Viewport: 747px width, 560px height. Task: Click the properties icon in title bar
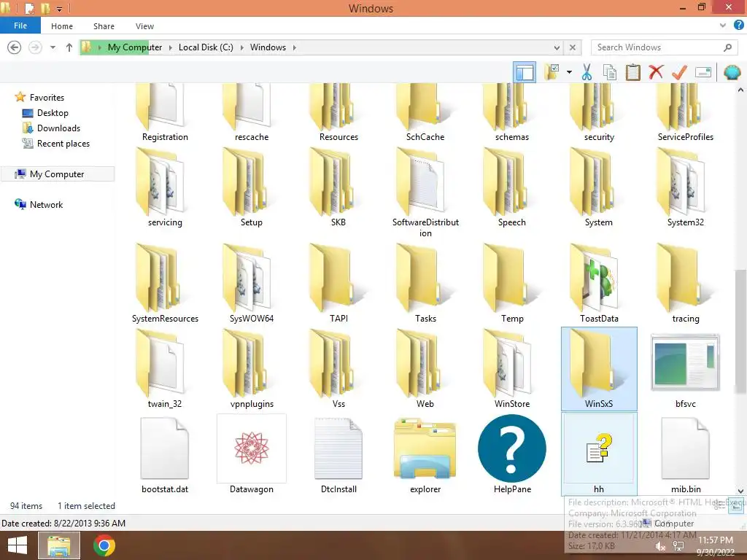[29, 9]
